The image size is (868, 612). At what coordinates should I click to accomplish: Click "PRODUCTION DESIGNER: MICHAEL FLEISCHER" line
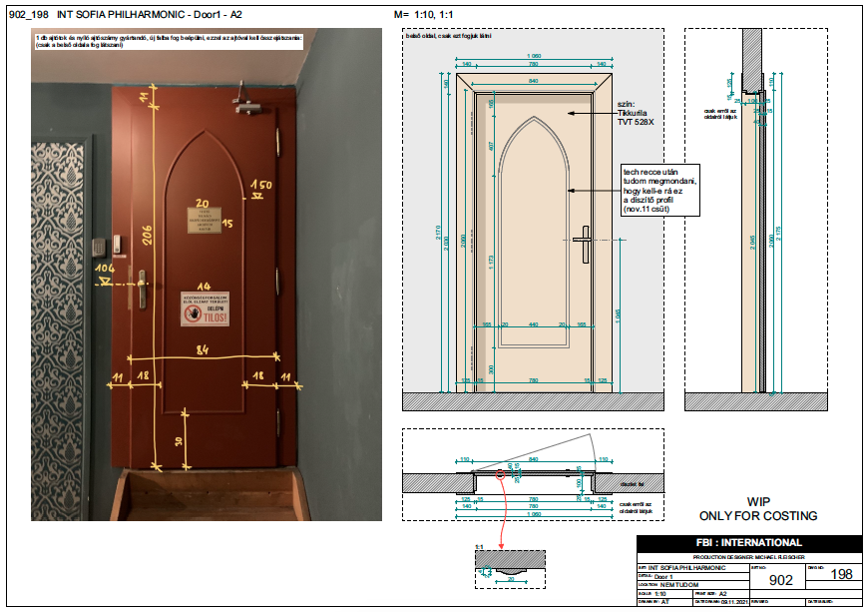[748, 557]
